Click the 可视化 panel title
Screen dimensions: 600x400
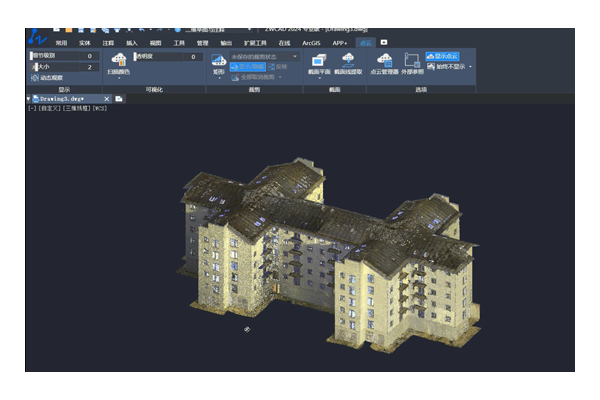coord(154,90)
